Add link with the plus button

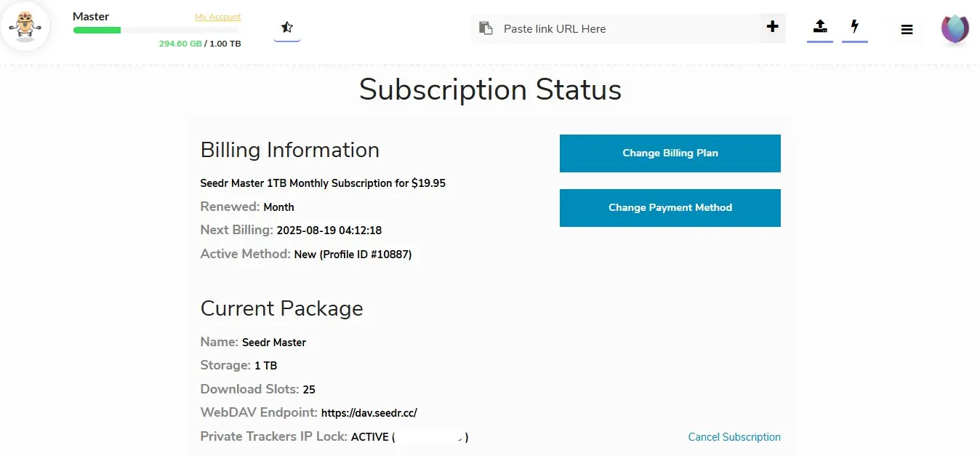[772, 27]
